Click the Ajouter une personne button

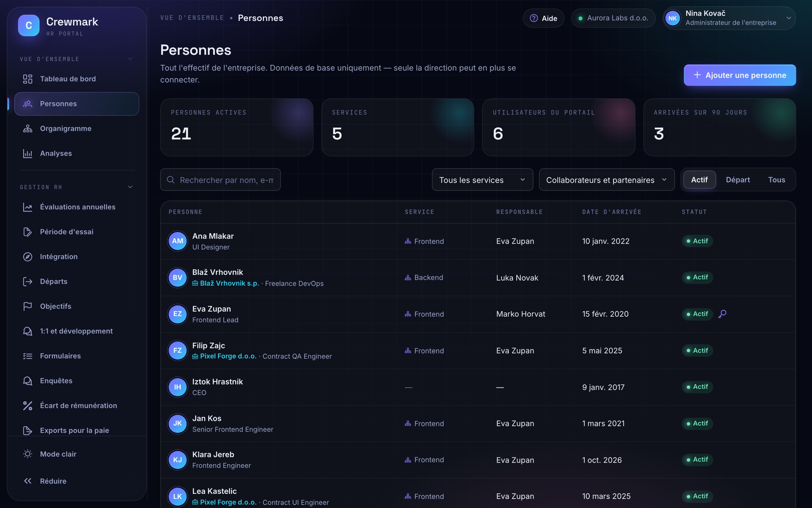click(740, 75)
